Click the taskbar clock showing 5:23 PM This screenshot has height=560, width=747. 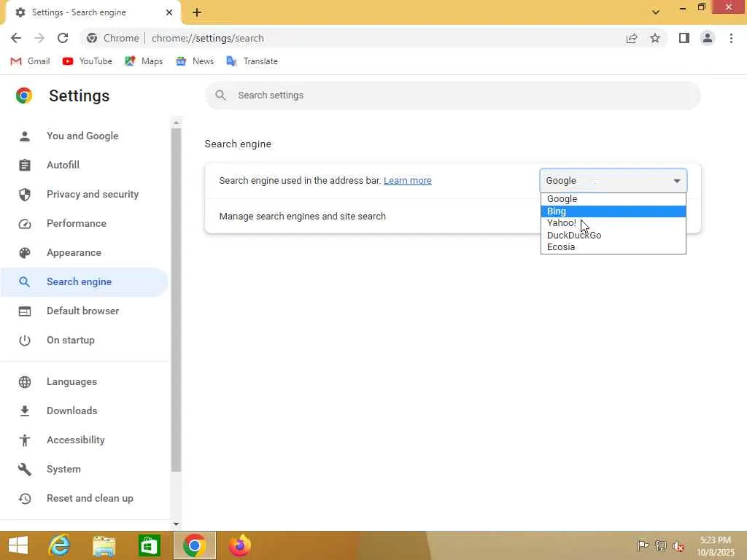tap(716, 545)
